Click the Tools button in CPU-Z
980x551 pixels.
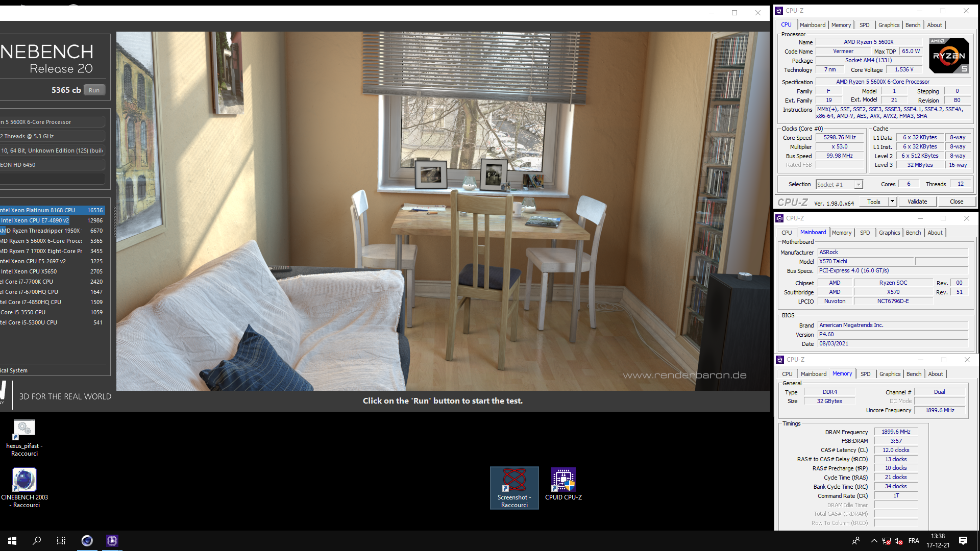point(874,202)
